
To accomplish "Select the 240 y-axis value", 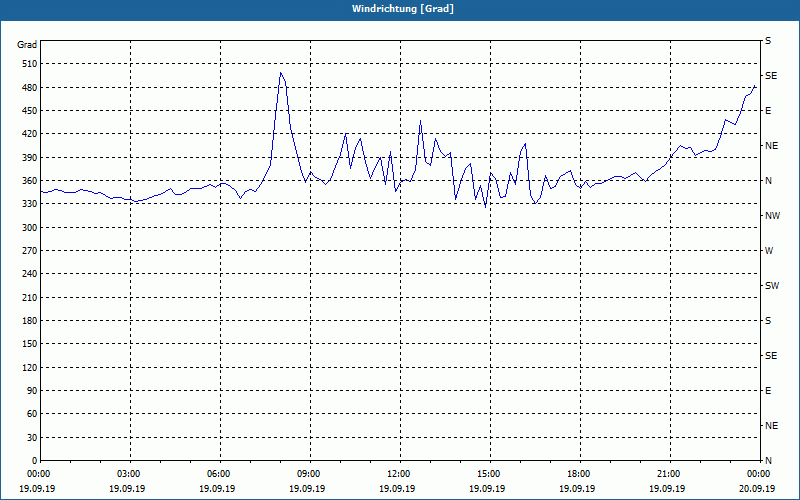I will point(30,274).
